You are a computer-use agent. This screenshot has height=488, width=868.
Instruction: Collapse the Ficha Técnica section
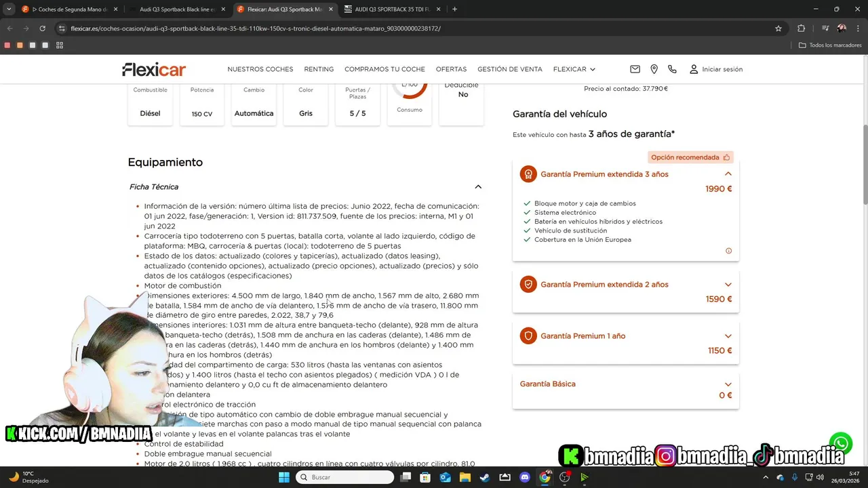(x=478, y=187)
